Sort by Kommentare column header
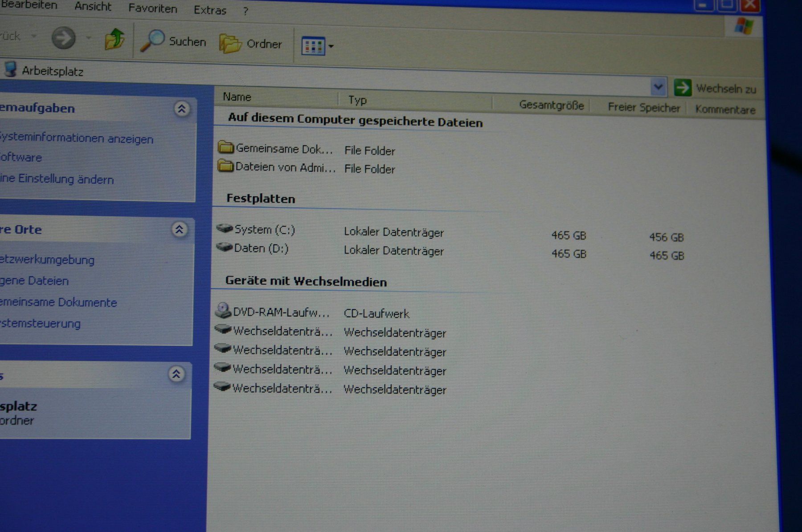The image size is (802, 532). coord(725,110)
